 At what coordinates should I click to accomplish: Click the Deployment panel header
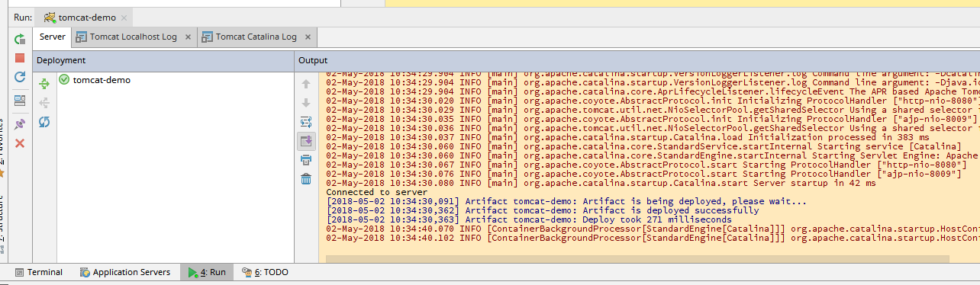[163, 60]
